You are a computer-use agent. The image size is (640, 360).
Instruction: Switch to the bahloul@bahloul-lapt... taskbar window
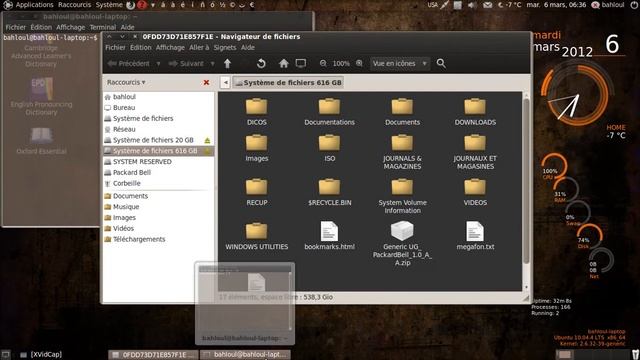click(246, 355)
